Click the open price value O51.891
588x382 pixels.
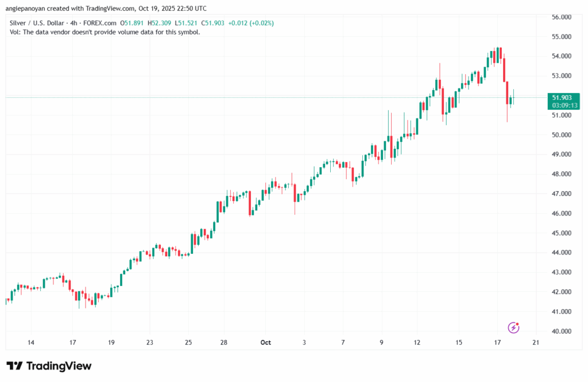pos(134,23)
